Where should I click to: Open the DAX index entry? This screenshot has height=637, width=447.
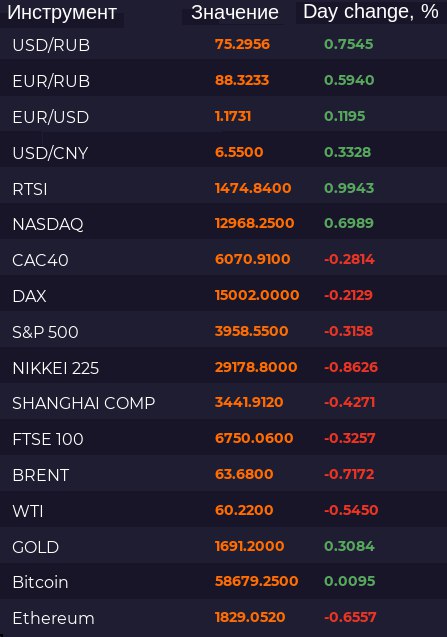click(29, 296)
